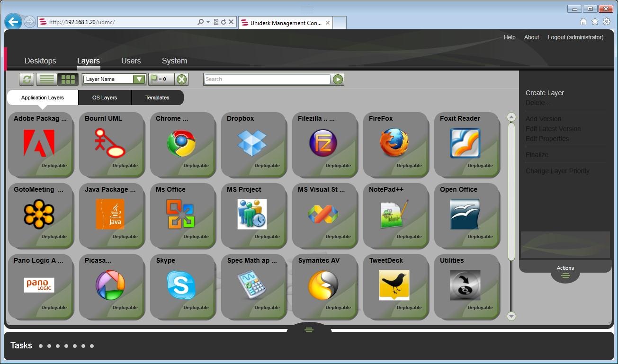The height and width of the screenshot is (364, 618).
Task: Select the Application Layers sub-tab
Action: tap(43, 98)
